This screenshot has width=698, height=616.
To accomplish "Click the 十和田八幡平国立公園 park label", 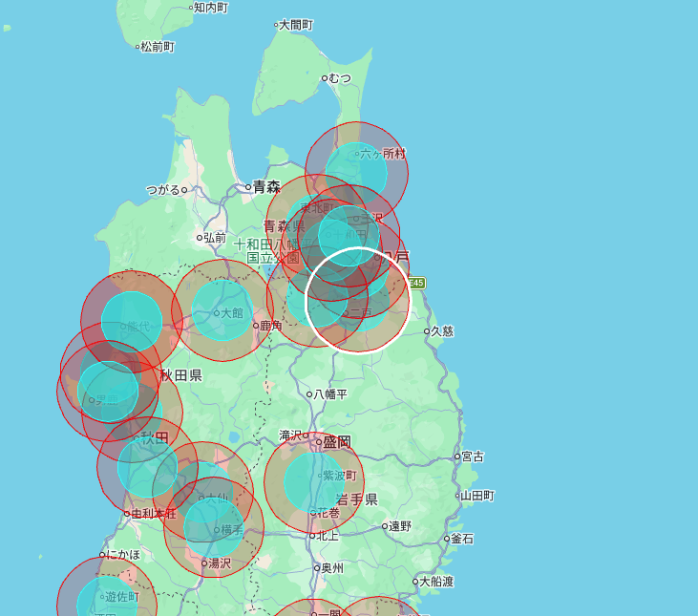I will [x=272, y=251].
